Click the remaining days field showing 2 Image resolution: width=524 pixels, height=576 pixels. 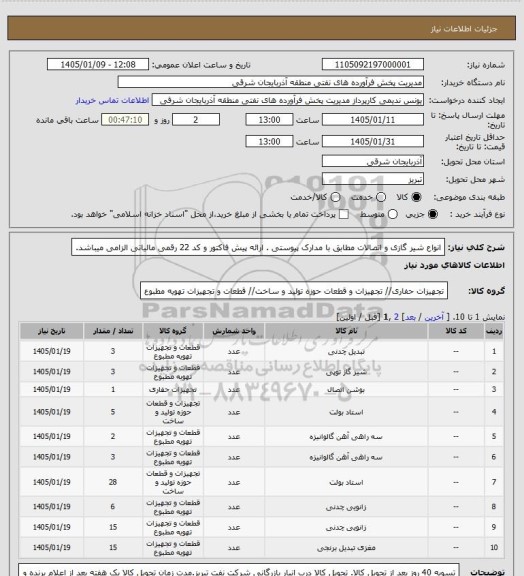(196, 120)
